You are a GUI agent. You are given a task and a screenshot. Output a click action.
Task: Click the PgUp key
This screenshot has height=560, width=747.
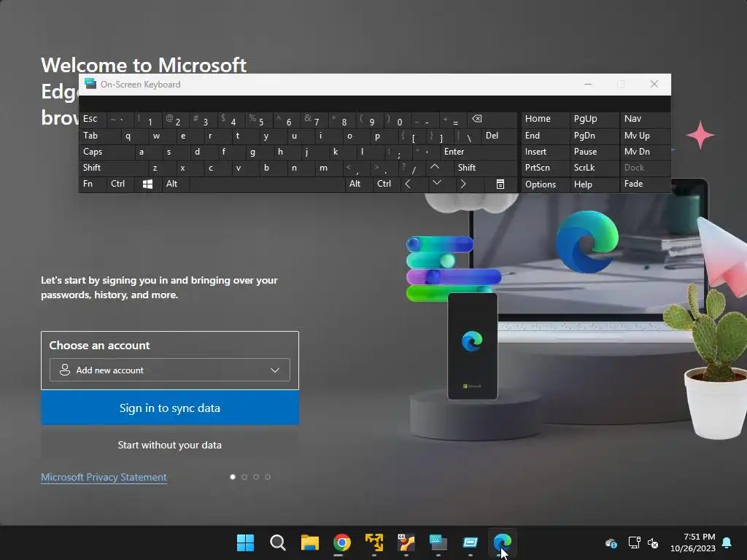click(x=594, y=119)
